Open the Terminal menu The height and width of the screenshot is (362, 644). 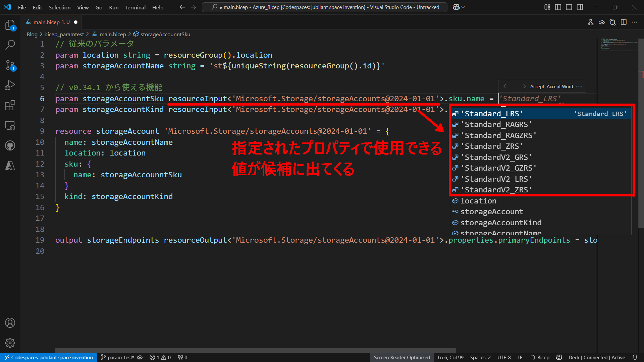tap(135, 7)
